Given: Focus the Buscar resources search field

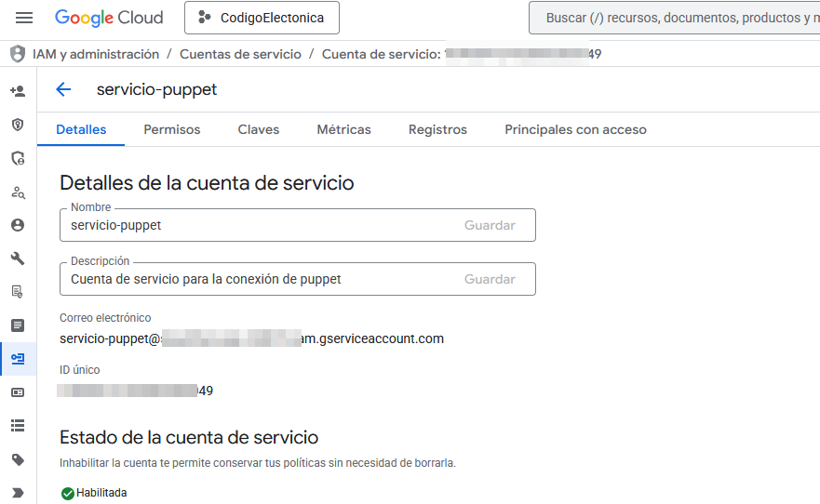Looking at the screenshot, I should pyautogui.click(x=675, y=18).
